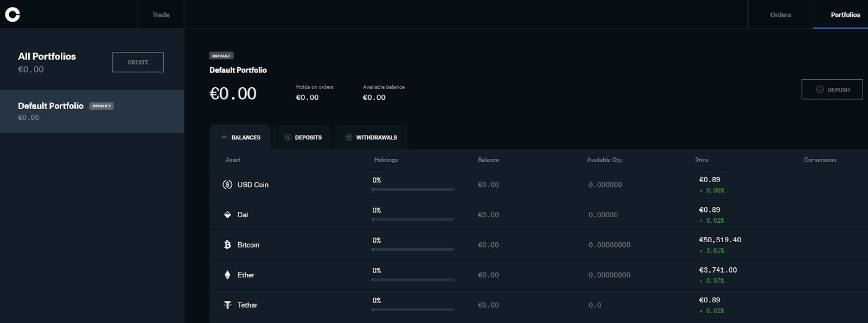
Task: Click the Create portfolio button
Action: pos(138,62)
